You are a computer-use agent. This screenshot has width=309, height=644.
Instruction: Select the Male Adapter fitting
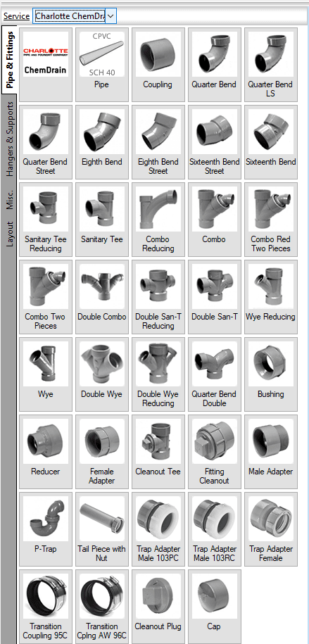coord(271,452)
